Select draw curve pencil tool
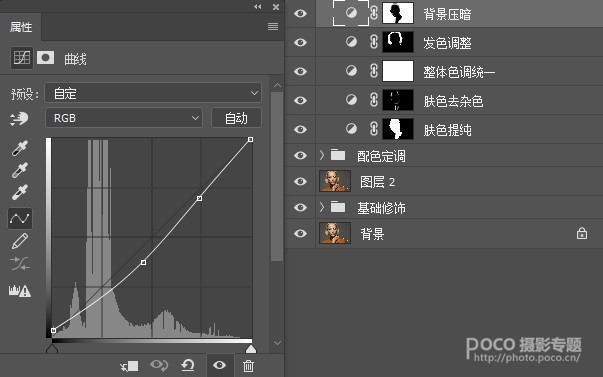Image resolution: width=603 pixels, height=377 pixels. pyautogui.click(x=20, y=241)
